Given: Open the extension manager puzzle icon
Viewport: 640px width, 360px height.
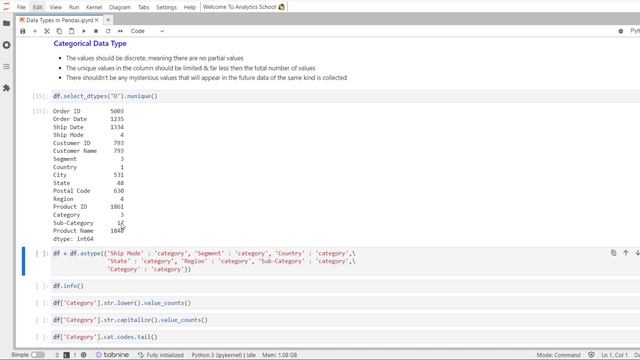Looking at the screenshot, I should point(7,88).
